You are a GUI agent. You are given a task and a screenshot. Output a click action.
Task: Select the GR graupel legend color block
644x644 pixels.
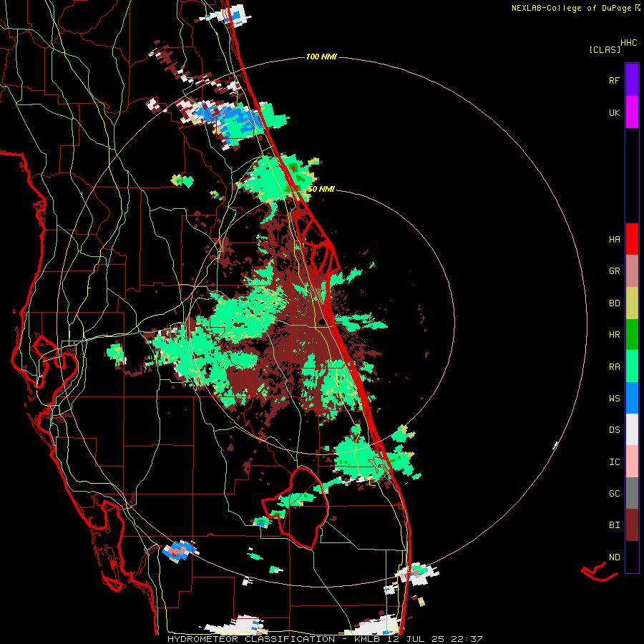point(632,271)
